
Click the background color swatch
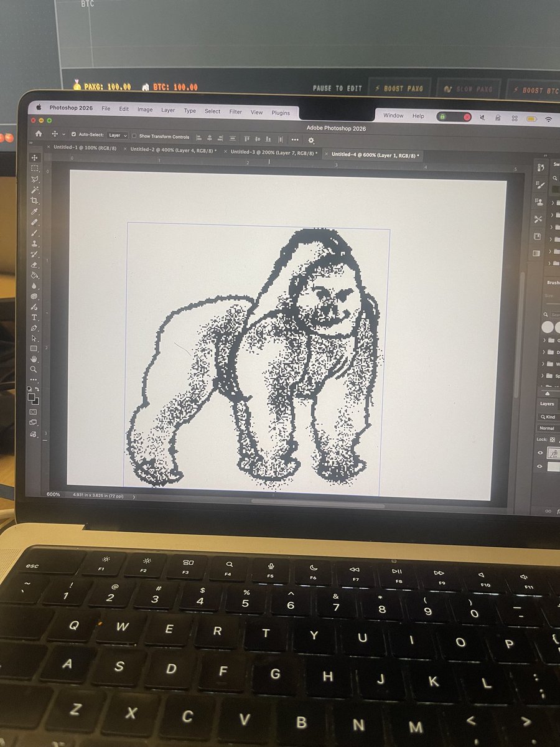coord(37,402)
